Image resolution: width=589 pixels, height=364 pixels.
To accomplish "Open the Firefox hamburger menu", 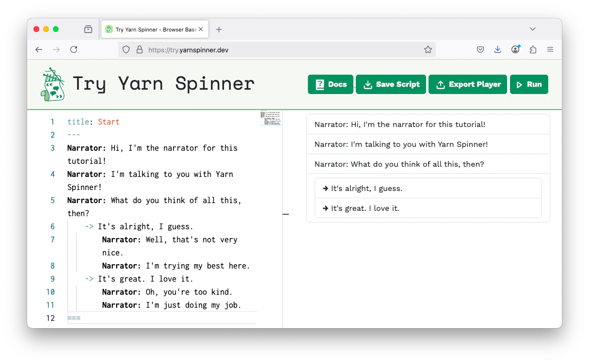I will (x=550, y=49).
